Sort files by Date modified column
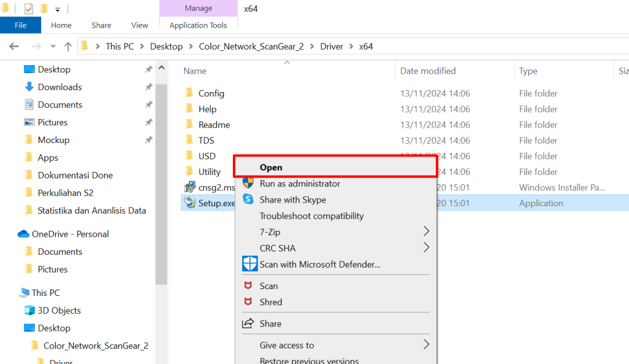This screenshot has height=364, width=629. pos(428,71)
